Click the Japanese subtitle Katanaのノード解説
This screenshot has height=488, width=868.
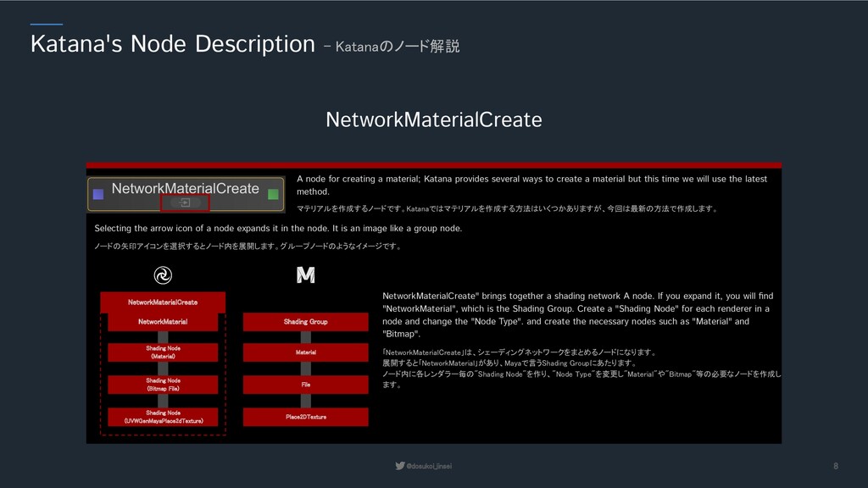[398, 47]
